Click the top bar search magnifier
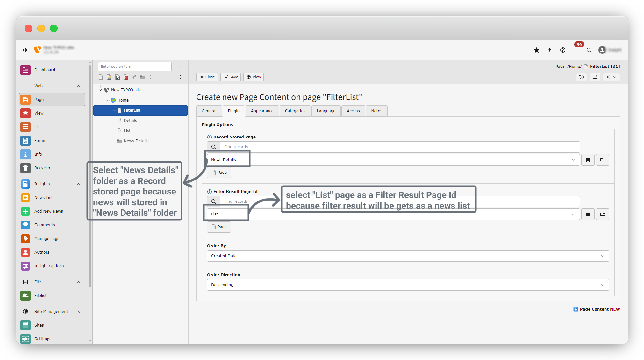Image resolution: width=644 pixels, height=360 pixels. tap(589, 50)
